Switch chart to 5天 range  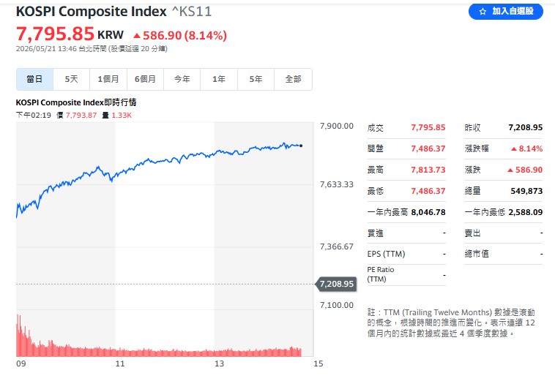[x=71, y=79]
